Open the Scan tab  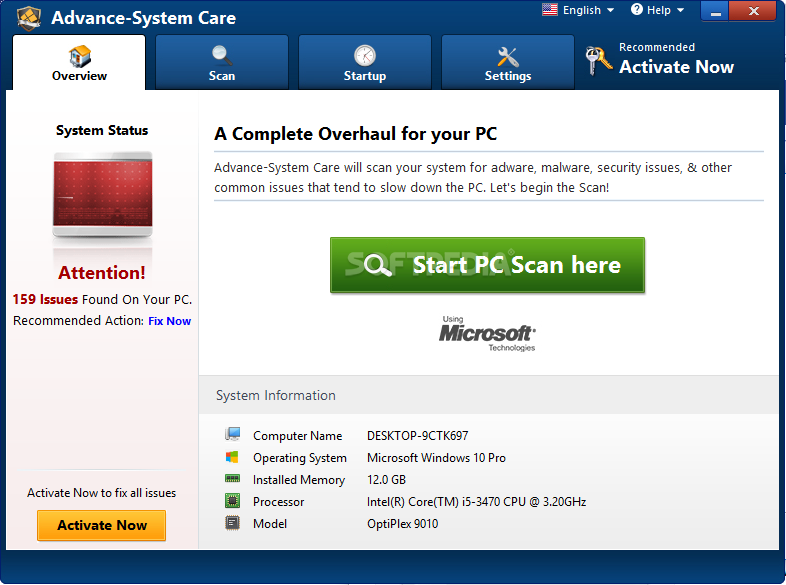click(x=222, y=63)
